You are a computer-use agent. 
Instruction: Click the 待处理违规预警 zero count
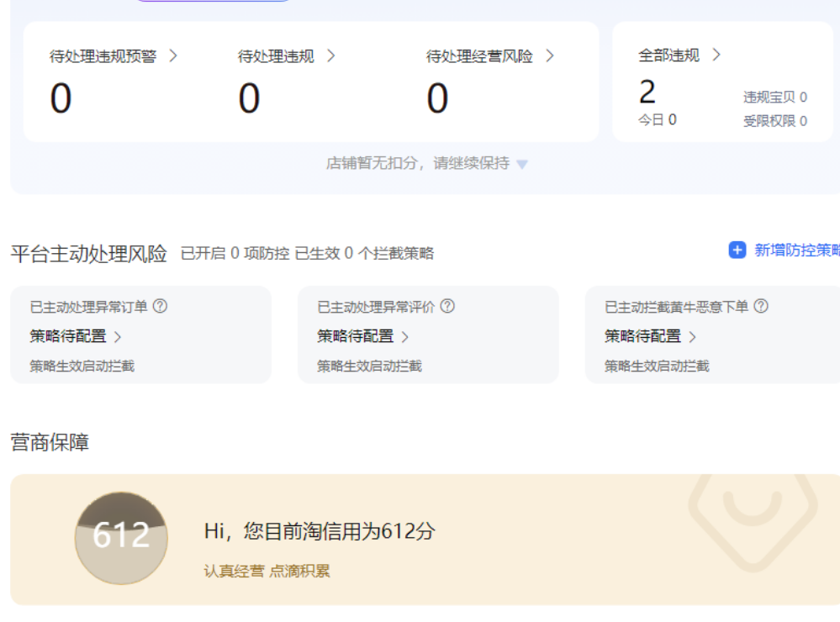[61, 99]
